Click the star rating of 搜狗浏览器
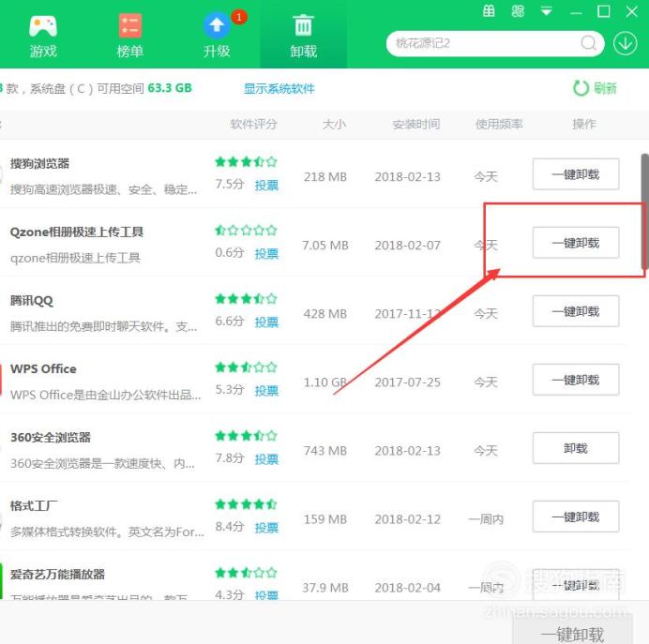The image size is (649, 644). (246, 162)
